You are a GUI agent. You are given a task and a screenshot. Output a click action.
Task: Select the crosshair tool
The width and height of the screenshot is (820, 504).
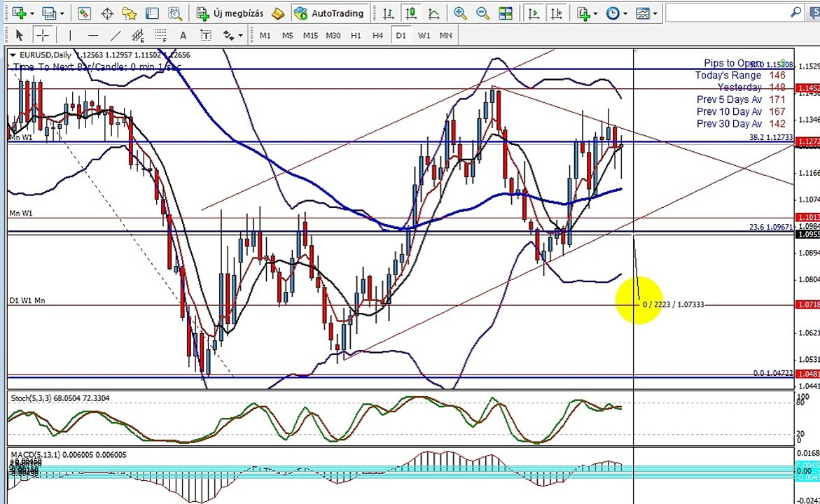click(x=42, y=36)
